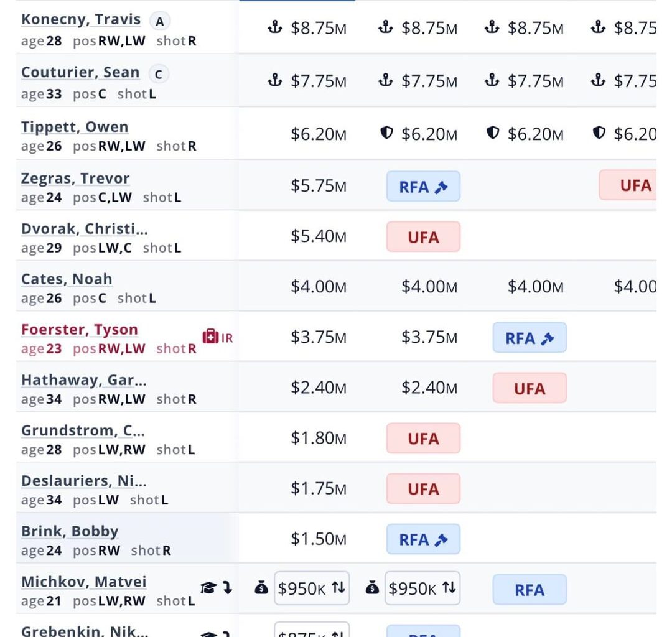Open Travis Konecny's player page

(x=81, y=19)
